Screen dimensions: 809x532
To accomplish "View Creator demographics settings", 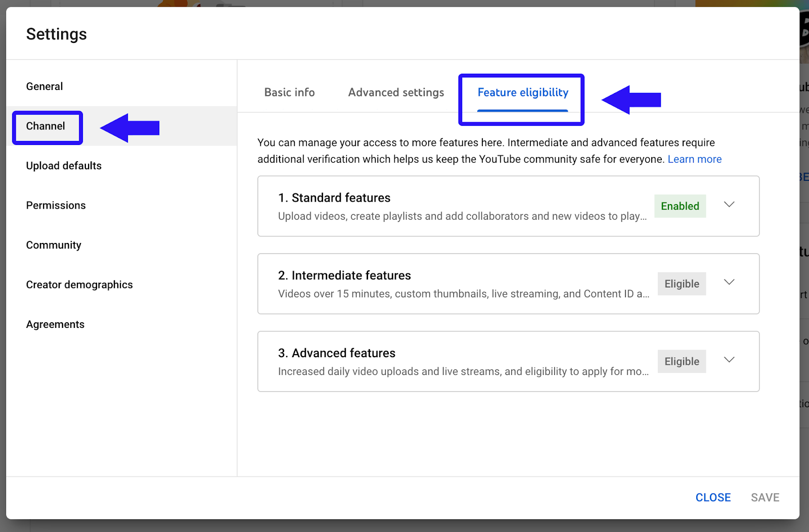I will (x=79, y=284).
